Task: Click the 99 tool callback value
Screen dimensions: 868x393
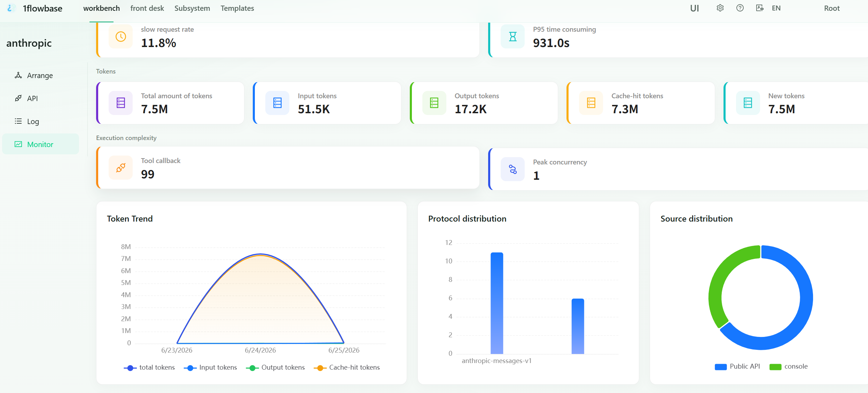Action: tap(148, 174)
